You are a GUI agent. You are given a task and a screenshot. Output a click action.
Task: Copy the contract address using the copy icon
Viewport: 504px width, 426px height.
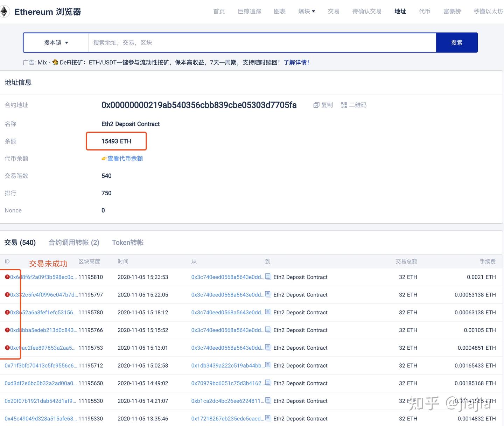[x=316, y=105]
